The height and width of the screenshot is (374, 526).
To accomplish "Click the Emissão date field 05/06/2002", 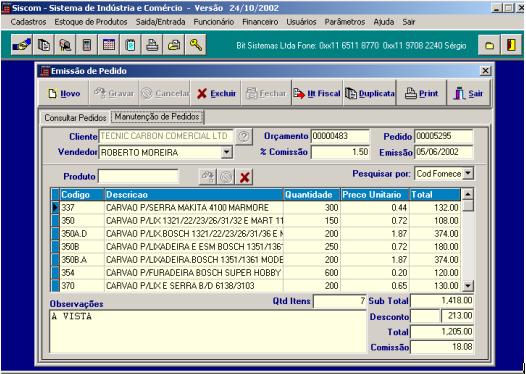I will pos(443,152).
